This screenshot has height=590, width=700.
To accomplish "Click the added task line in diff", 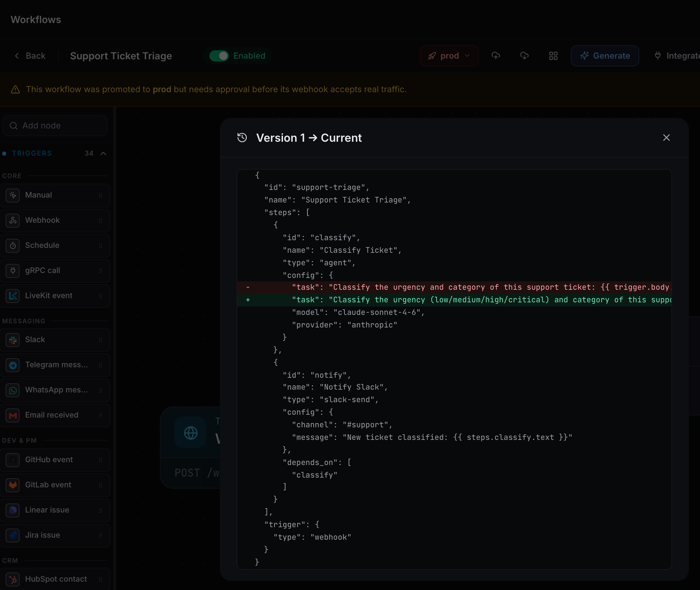I will click(x=454, y=300).
